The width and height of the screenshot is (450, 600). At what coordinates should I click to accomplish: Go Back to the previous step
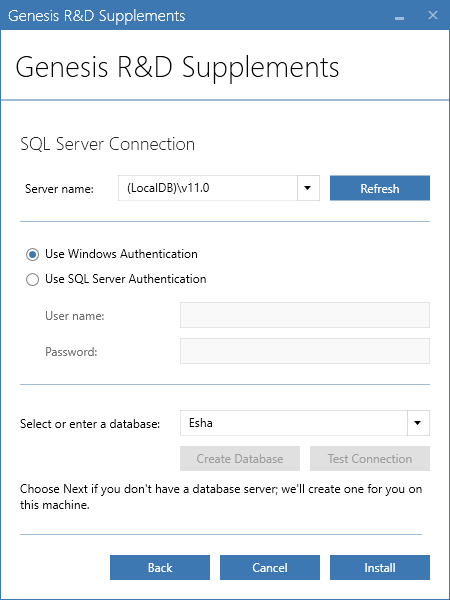pyautogui.click(x=160, y=567)
